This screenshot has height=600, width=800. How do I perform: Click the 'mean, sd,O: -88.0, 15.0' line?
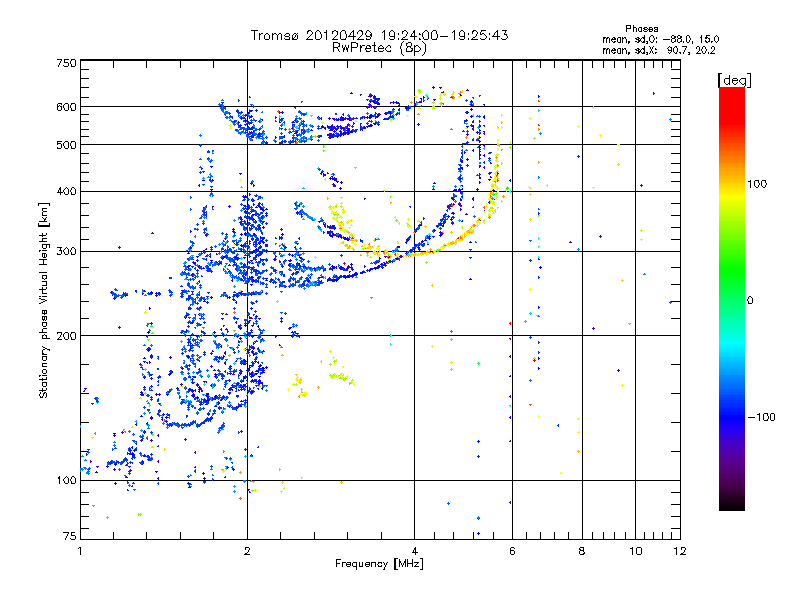(x=660, y=39)
